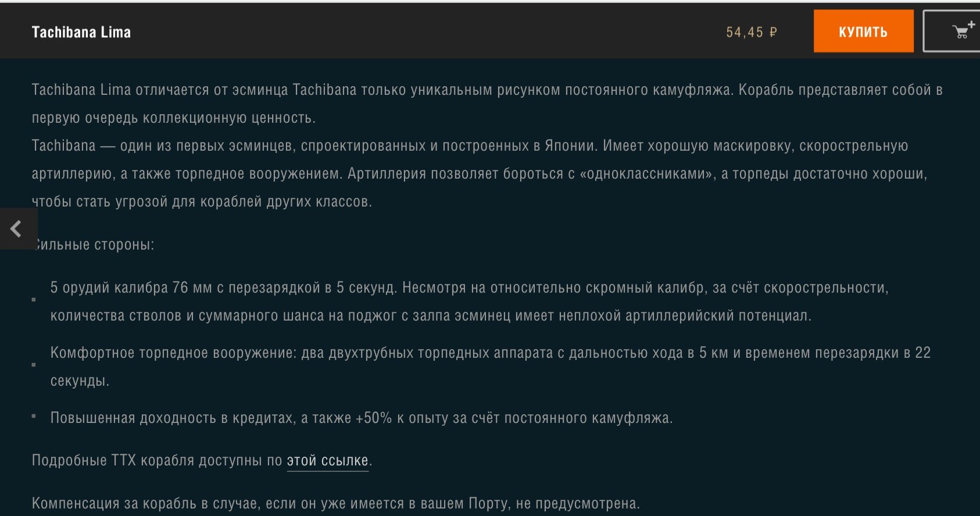Screen dimensions: 980x516
Task: Click the plus sign on the cart icon
Action: [971, 24]
